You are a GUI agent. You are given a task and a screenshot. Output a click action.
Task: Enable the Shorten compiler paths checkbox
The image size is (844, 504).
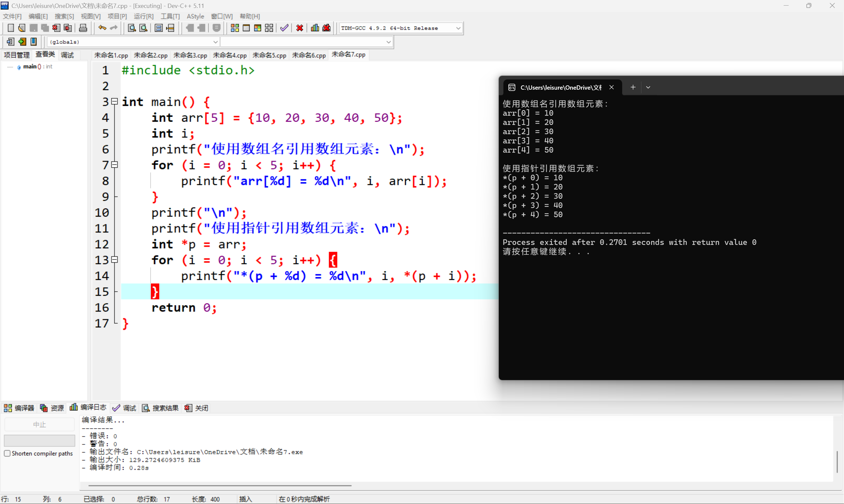coord(7,453)
